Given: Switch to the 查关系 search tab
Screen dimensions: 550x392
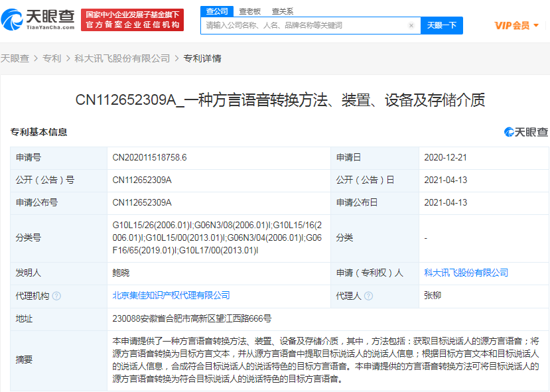Looking at the screenshot, I should click(x=283, y=11).
